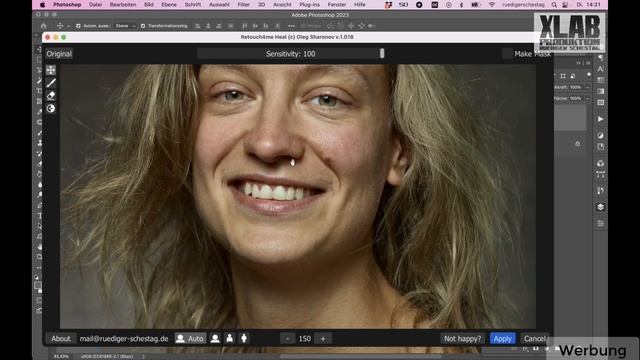Click the Deckkraft 100% field
Screen dimensions: 640x360
pos(576,87)
